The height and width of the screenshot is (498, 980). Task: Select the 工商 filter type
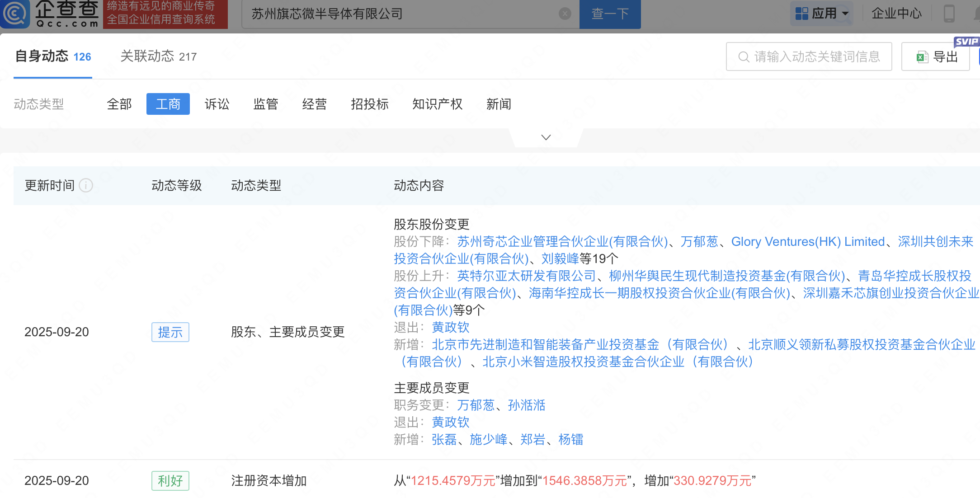pos(168,104)
